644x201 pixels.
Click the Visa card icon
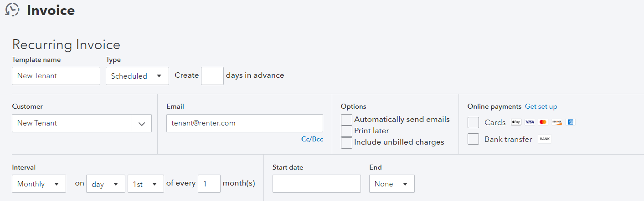click(530, 122)
